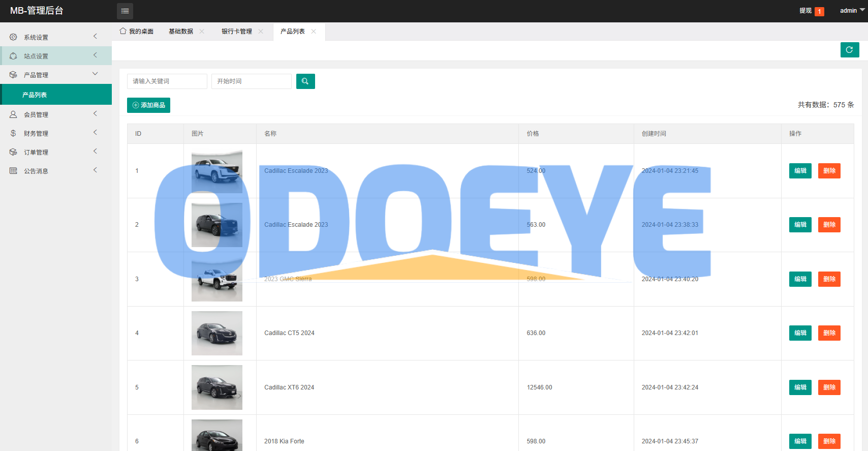This screenshot has height=451, width=868.
Task: Toggle the sidebar with the hamburger menu icon
Action: click(125, 11)
